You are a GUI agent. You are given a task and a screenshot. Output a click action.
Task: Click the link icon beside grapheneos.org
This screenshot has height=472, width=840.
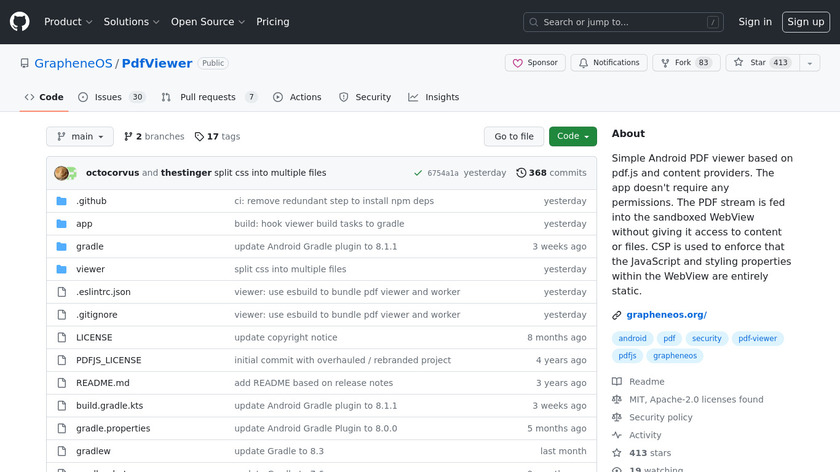pos(617,315)
